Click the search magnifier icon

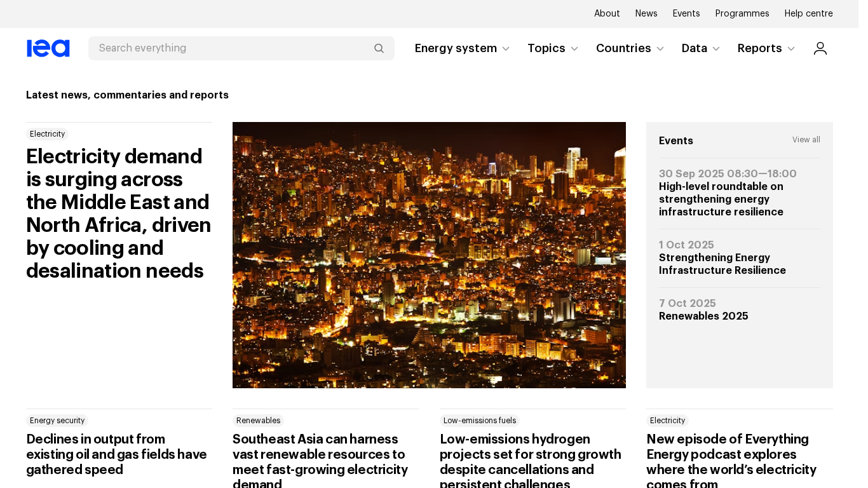pyautogui.click(x=379, y=48)
